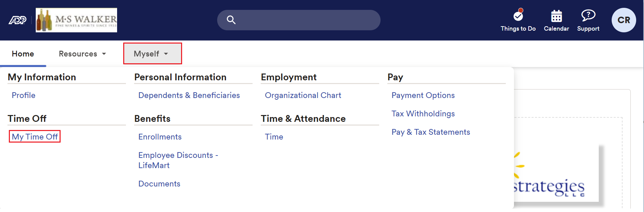Viewport: 644px width, 212px height.
Task: Expand the Resources dropdown
Action: 82,53
